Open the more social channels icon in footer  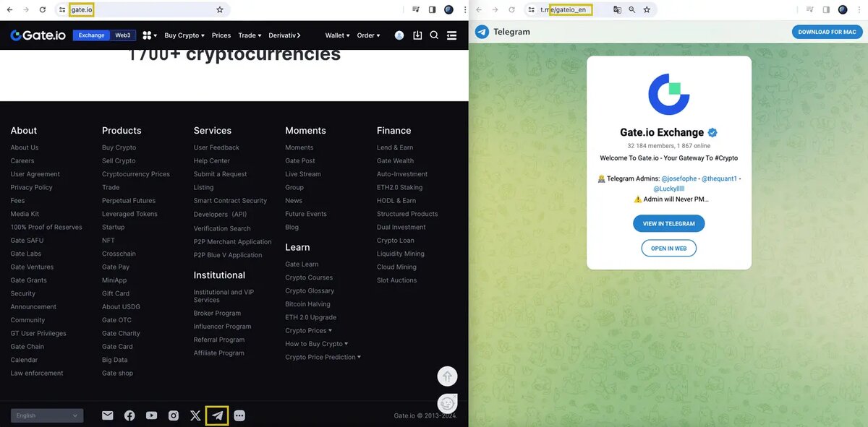pyautogui.click(x=239, y=415)
